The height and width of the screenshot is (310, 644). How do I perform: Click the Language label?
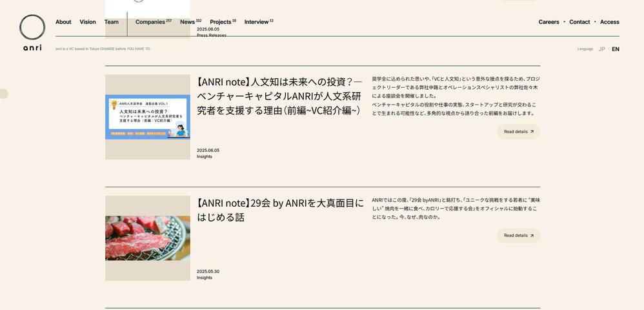pyautogui.click(x=585, y=49)
